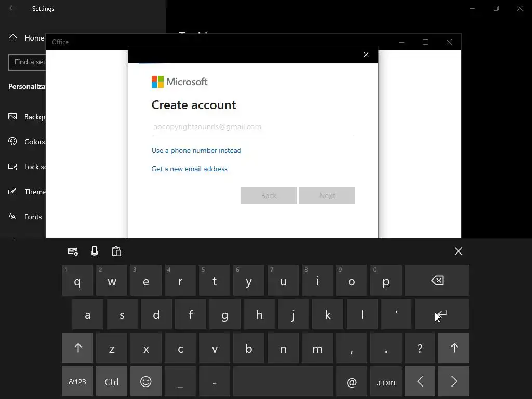Tap the question mark key
Viewport: 532px width, 399px height.
tap(420, 348)
